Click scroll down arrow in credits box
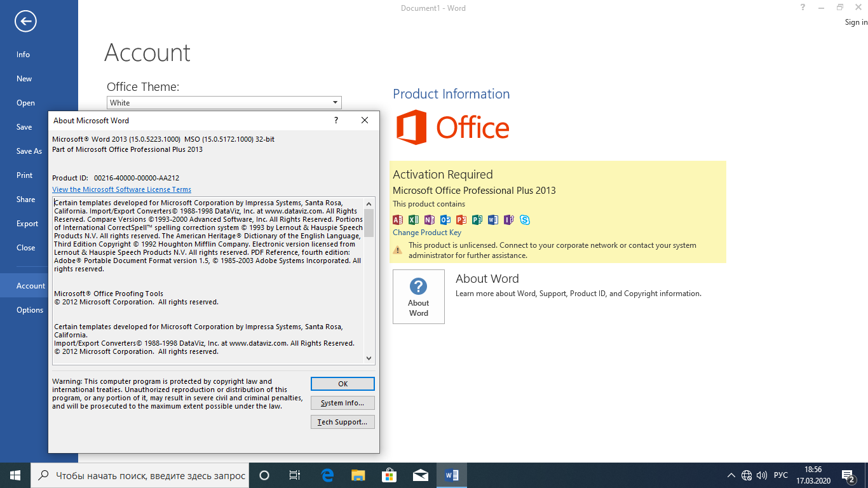Screen dimensions: 868x488 (x=369, y=358)
